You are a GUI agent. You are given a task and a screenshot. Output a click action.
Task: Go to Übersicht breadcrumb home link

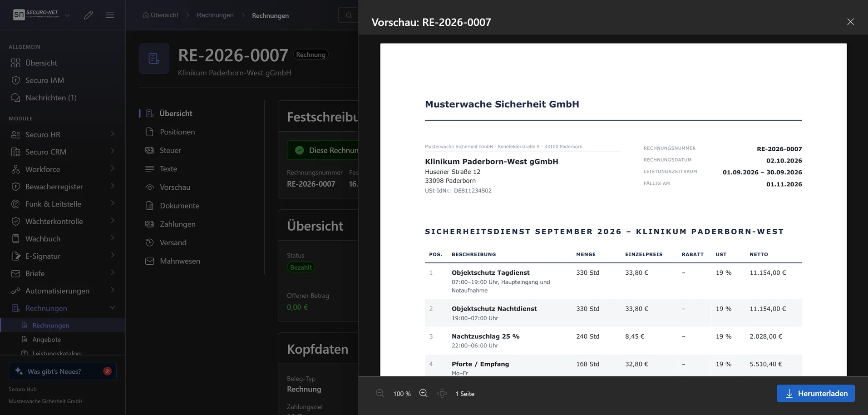click(161, 15)
